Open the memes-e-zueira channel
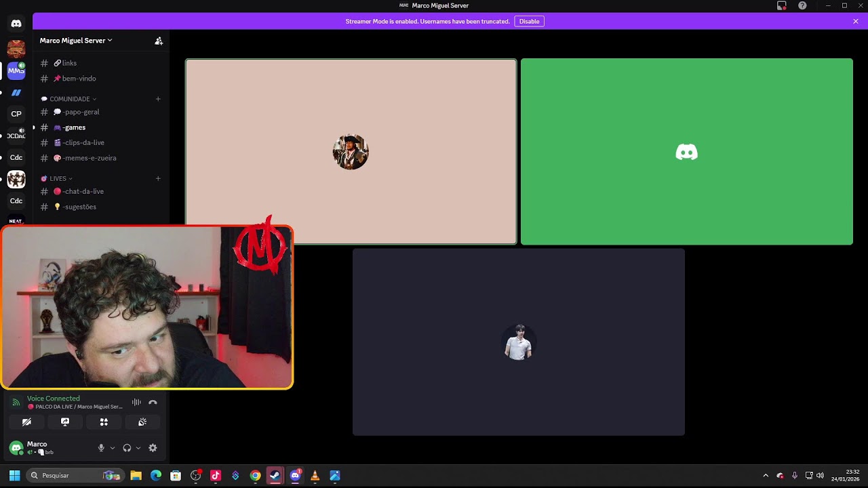Image resolution: width=868 pixels, height=488 pixels. pos(100,158)
